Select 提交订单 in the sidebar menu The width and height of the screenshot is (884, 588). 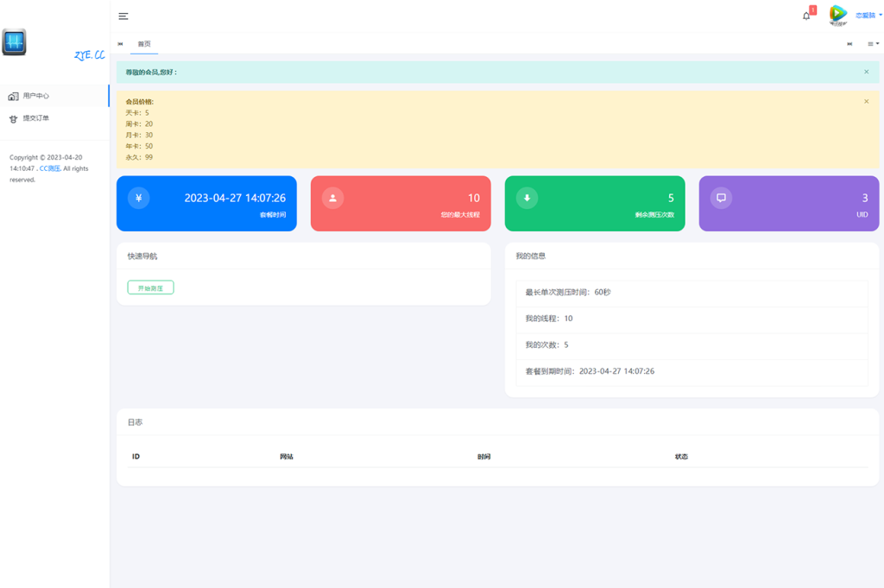(35, 118)
